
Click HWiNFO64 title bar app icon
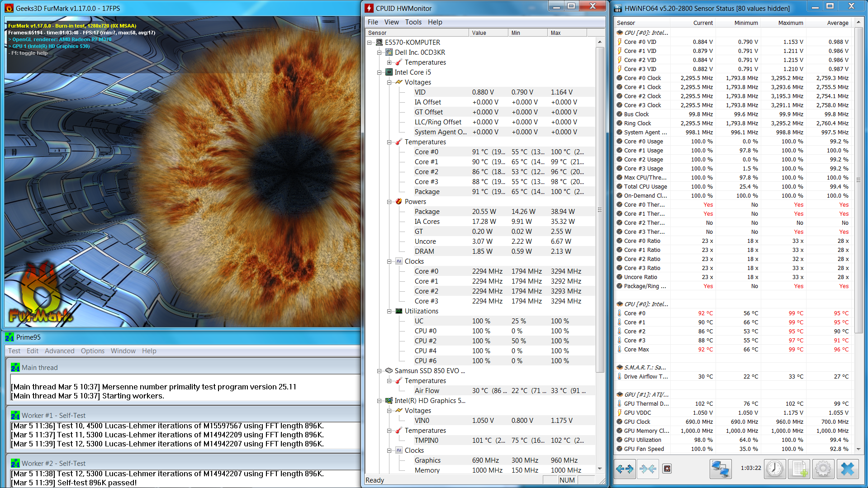(x=618, y=8)
